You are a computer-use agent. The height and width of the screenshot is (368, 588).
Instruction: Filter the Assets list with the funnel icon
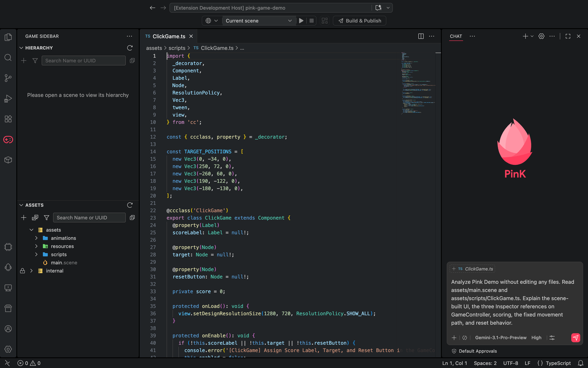[x=47, y=218]
